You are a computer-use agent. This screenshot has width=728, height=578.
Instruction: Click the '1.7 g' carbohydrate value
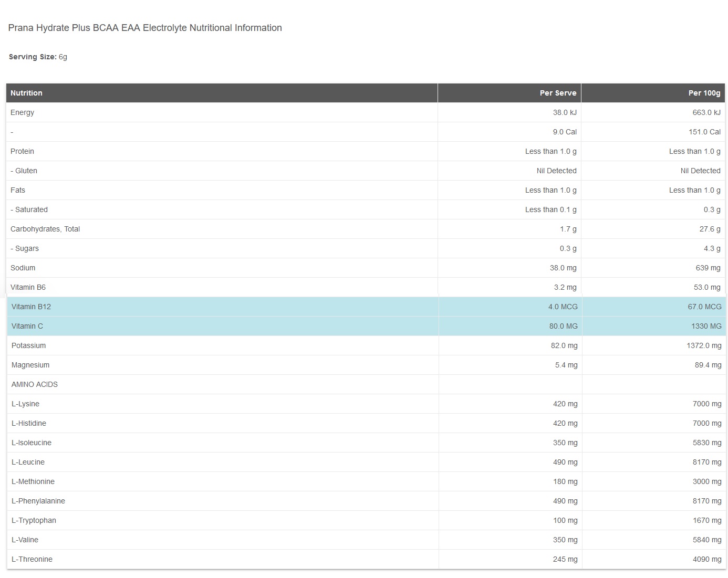pos(568,229)
